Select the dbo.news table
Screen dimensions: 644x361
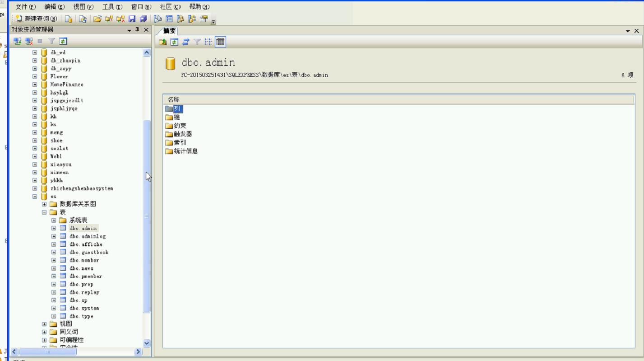81,268
